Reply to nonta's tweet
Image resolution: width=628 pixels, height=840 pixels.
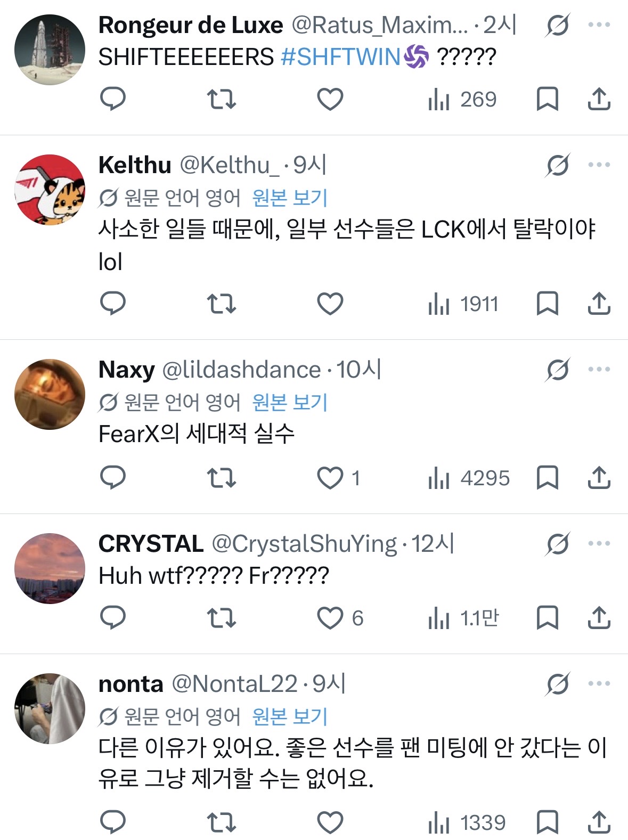[x=113, y=822]
